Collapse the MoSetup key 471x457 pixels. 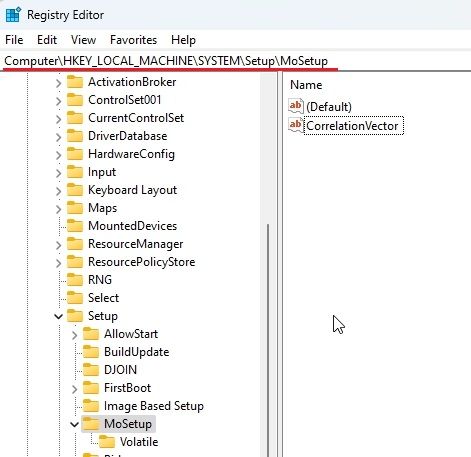(x=74, y=424)
